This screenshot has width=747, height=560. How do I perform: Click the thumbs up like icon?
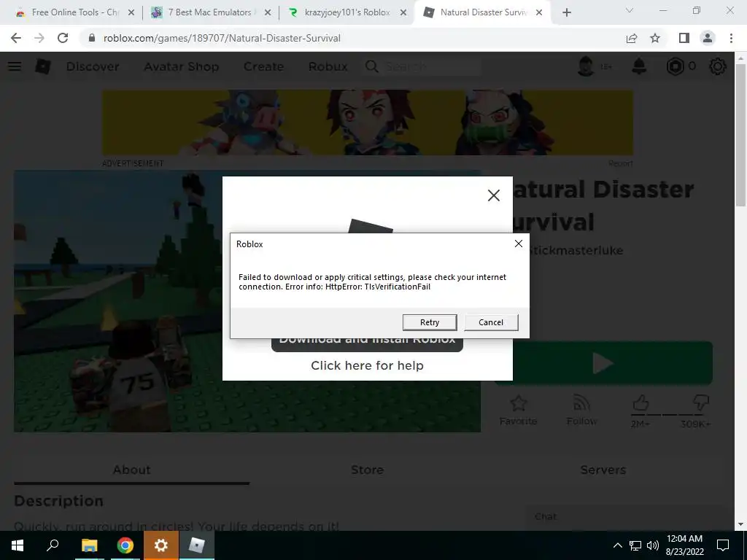pyautogui.click(x=640, y=403)
